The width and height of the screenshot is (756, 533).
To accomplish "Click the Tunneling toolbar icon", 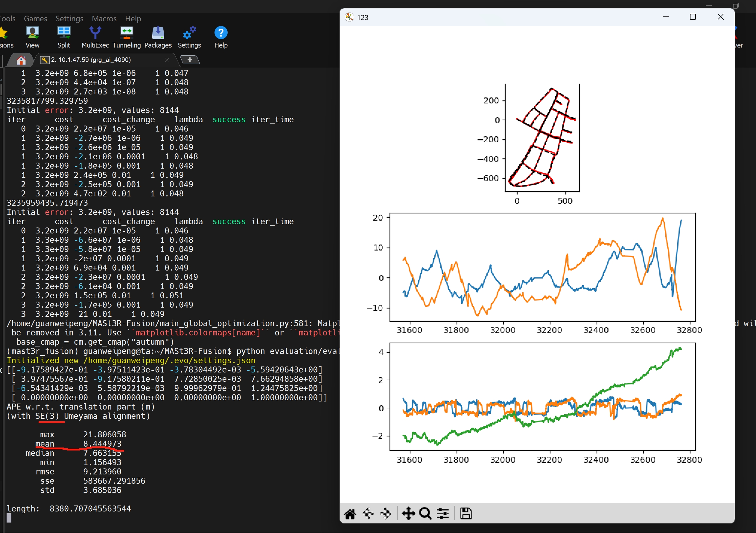I will click(x=127, y=37).
